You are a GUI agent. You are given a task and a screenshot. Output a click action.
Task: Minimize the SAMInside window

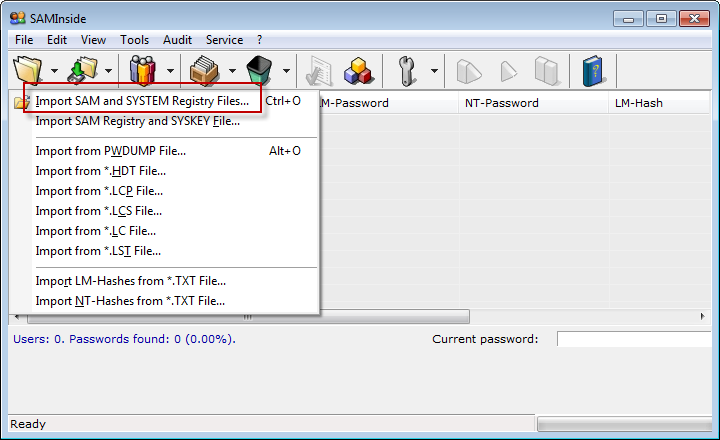[628, 19]
